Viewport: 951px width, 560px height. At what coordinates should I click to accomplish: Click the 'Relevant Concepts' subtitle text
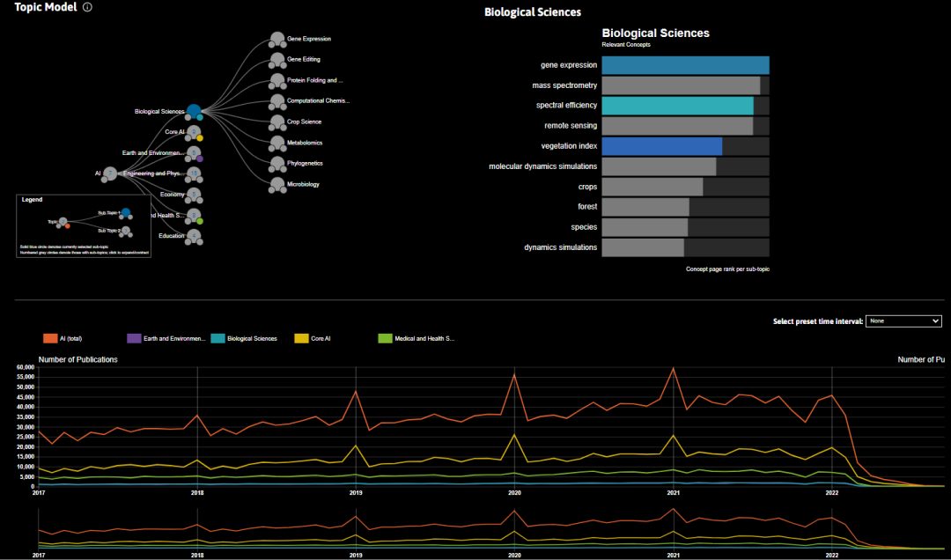(626, 44)
